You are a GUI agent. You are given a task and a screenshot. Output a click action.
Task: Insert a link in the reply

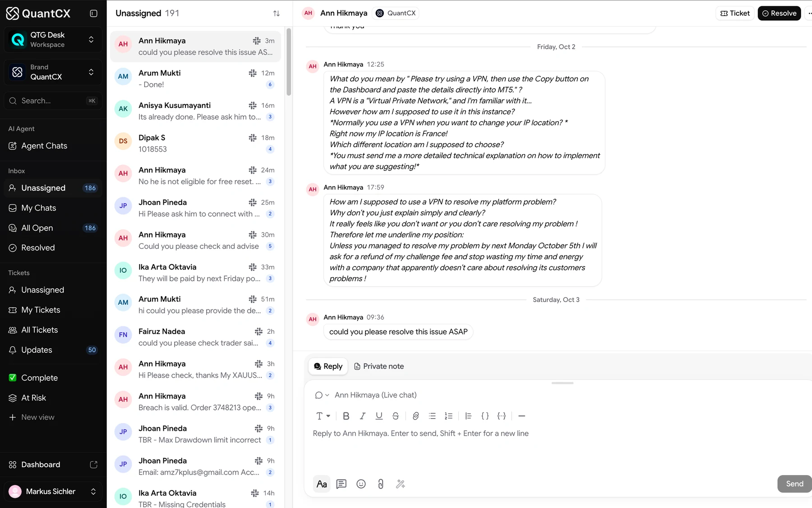[416, 416]
